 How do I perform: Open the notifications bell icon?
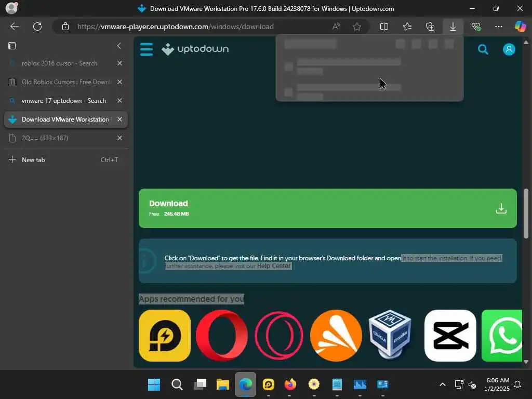pos(517,384)
